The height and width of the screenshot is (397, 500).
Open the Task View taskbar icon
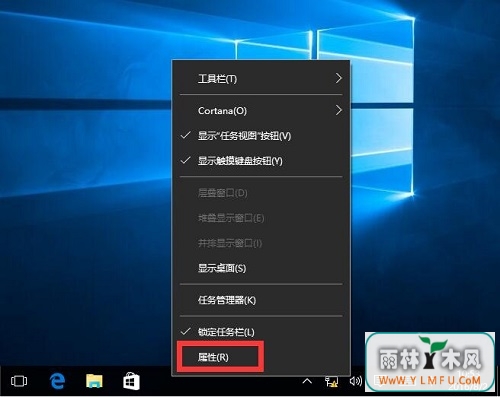[x=19, y=381]
